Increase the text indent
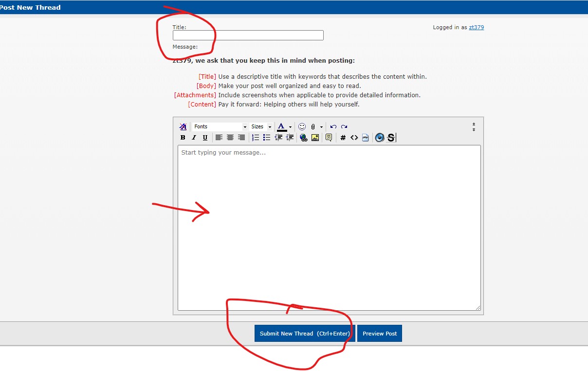The image size is (588, 371). pyautogui.click(x=290, y=138)
